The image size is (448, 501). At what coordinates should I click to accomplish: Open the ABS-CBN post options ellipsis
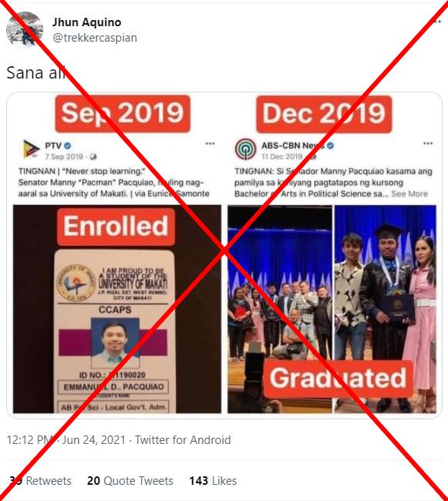click(428, 143)
